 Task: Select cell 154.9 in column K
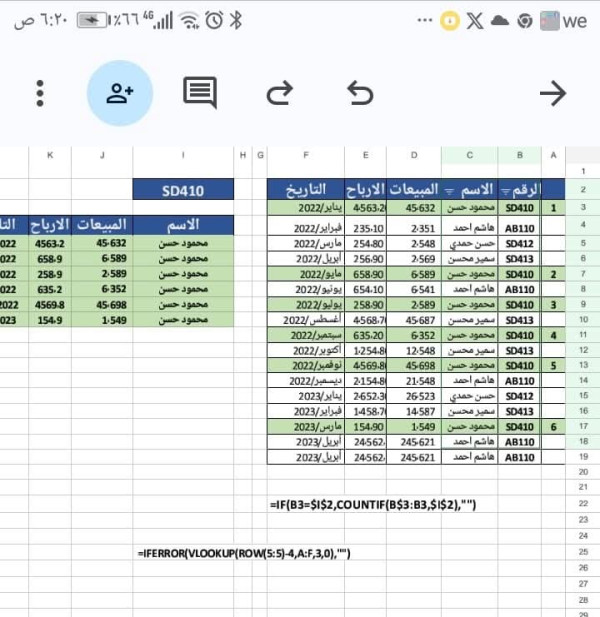coord(50,320)
